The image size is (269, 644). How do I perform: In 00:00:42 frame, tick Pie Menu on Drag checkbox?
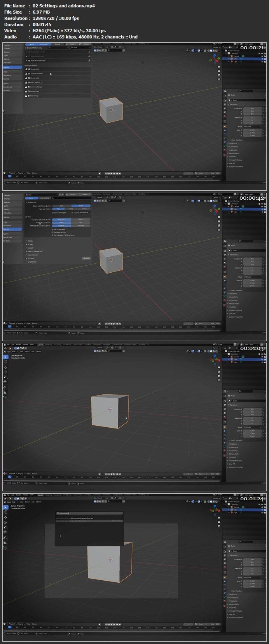(x=52, y=232)
